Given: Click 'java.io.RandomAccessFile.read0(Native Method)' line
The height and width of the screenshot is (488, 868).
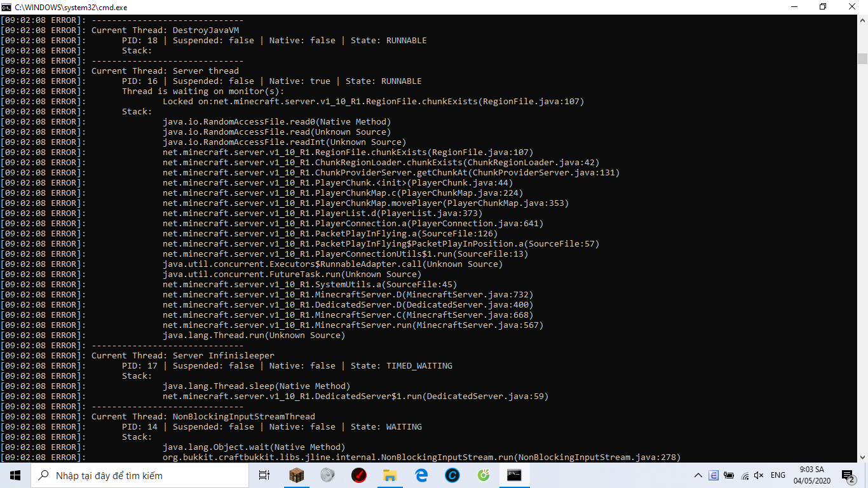Looking at the screenshot, I should point(277,121).
